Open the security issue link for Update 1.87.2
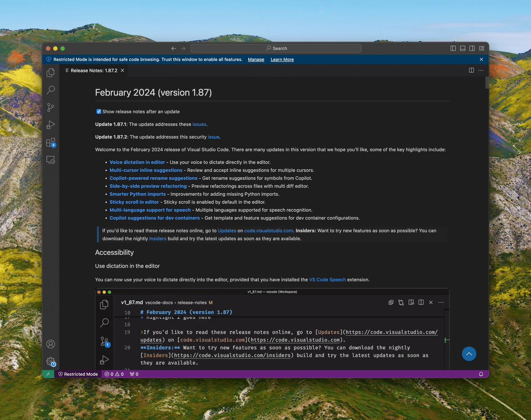The height and width of the screenshot is (420, 531). [x=213, y=137]
